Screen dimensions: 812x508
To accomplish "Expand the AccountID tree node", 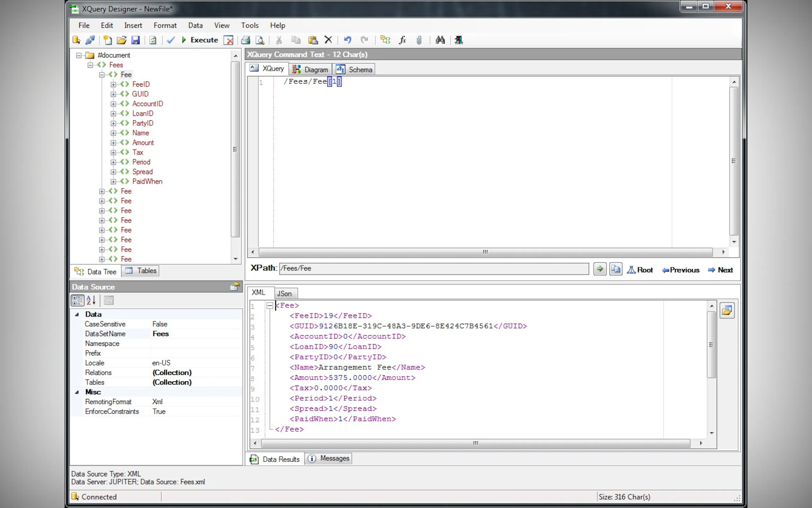I will pyautogui.click(x=113, y=104).
